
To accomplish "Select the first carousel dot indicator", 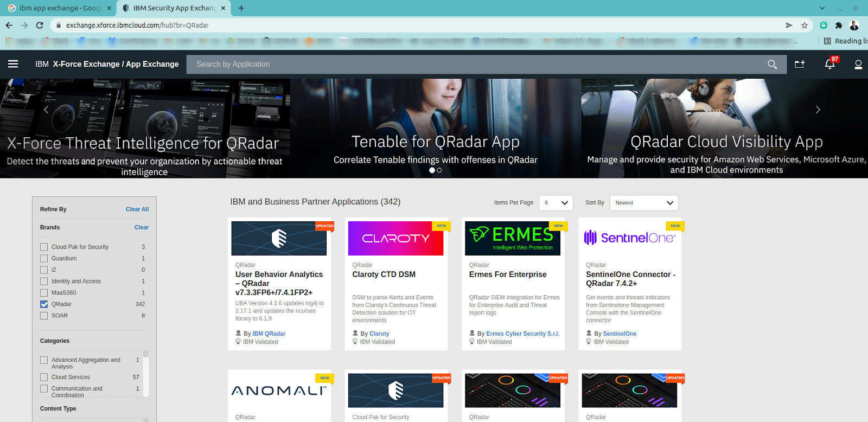I will pyautogui.click(x=432, y=170).
